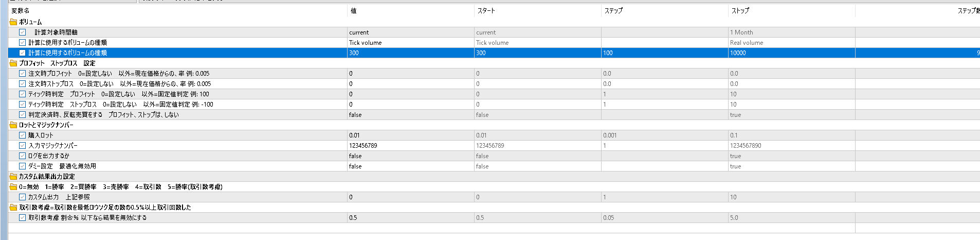Select the カスタム出力 上記参照 parameter row
This screenshot has width=980, height=240.
pos(494,197)
